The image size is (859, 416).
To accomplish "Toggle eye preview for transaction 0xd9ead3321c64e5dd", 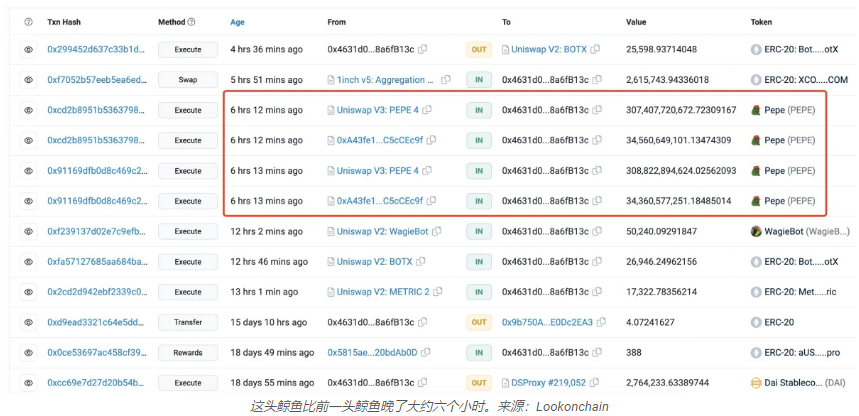I will pos(28,322).
